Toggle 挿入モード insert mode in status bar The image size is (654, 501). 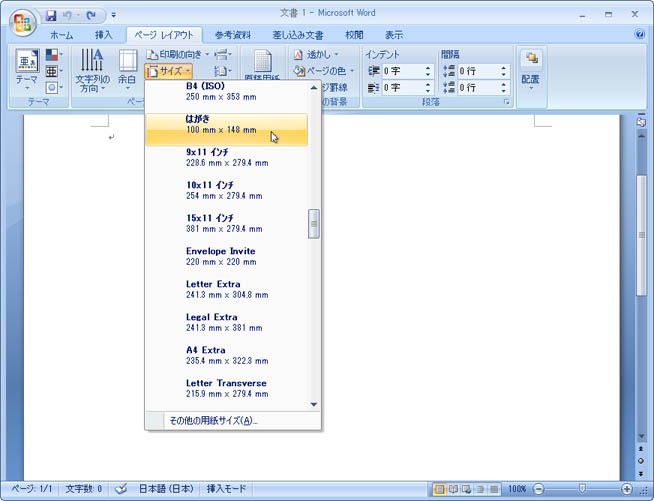click(x=226, y=489)
